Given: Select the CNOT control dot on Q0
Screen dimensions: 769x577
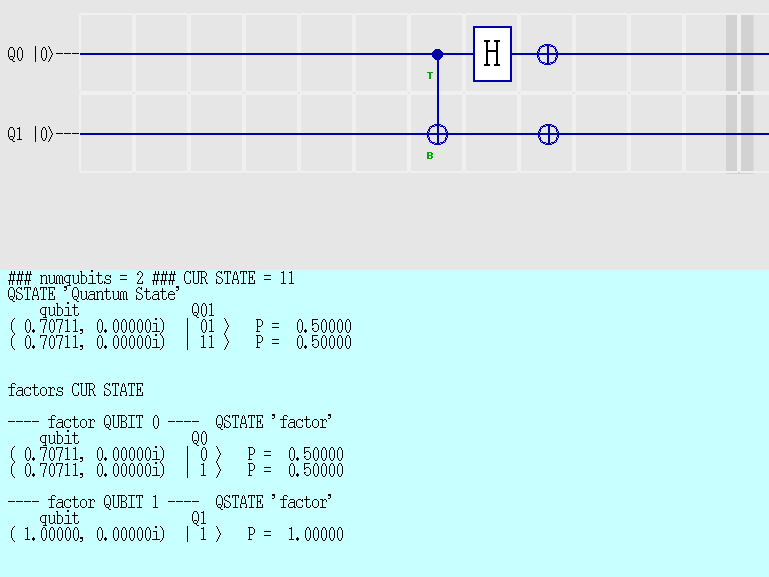Looking at the screenshot, I should [x=437, y=54].
